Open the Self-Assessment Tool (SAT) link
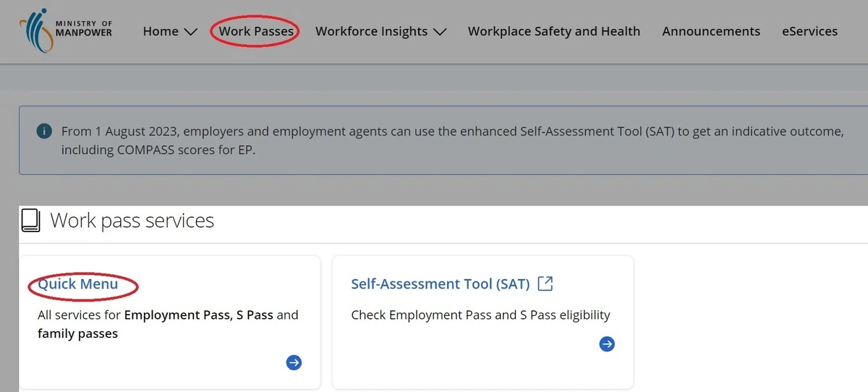 click(441, 284)
